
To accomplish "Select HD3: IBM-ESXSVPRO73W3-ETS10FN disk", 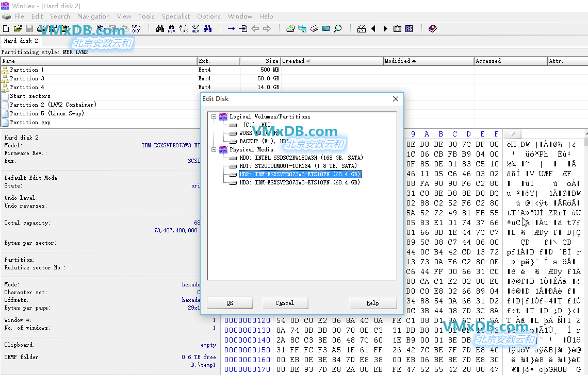I will 300,182.
